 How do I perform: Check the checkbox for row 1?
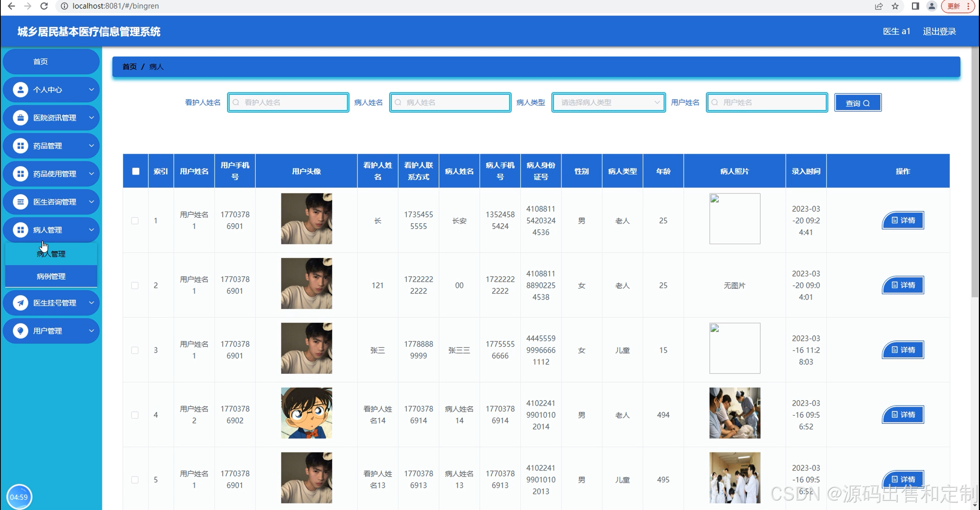click(x=135, y=221)
